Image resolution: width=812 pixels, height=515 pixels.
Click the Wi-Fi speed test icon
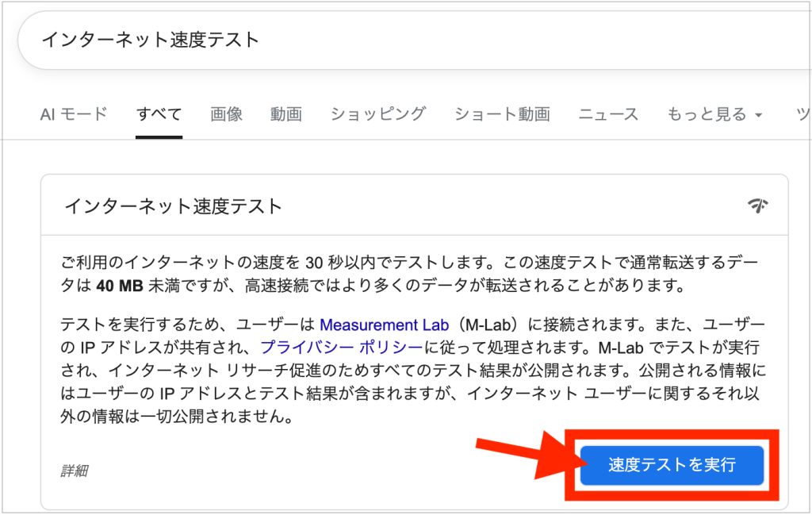pos(759,205)
